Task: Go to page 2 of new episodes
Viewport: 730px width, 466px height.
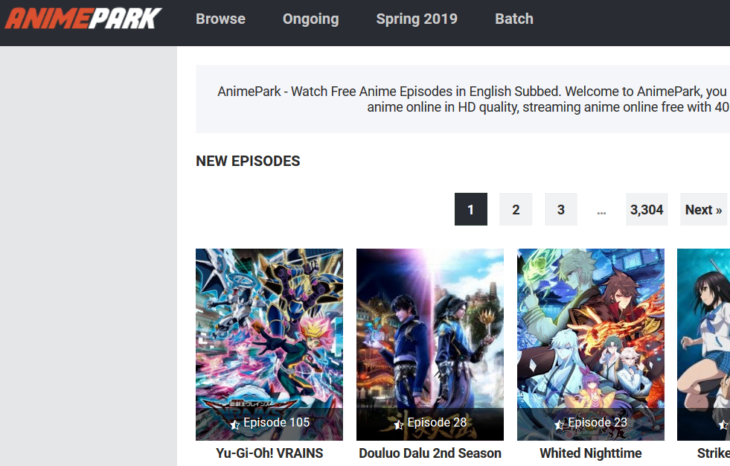Action: click(516, 209)
